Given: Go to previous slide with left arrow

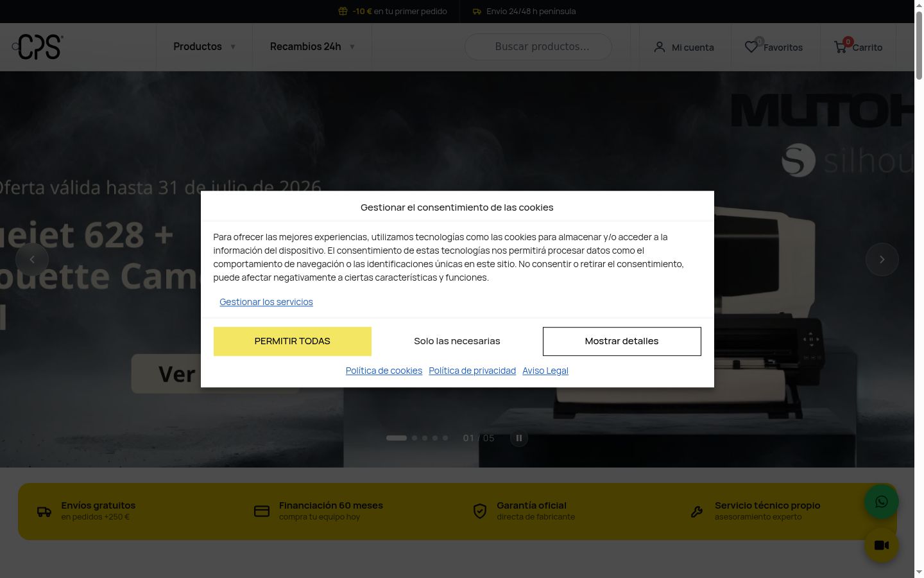Looking at the screenshot, I should (x=32, y=259).
